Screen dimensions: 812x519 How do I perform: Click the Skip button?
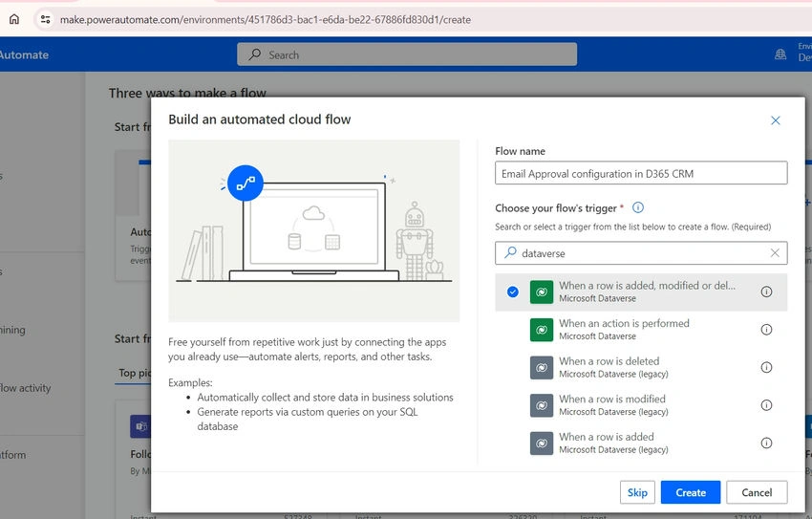click(637, 492)
